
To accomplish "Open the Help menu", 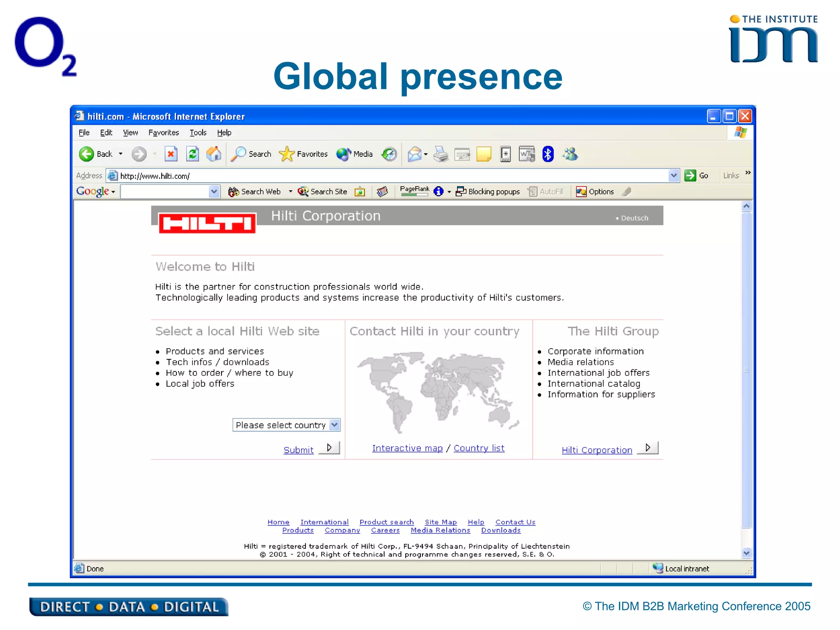I will pyautogui.click(x=224, y=132).
